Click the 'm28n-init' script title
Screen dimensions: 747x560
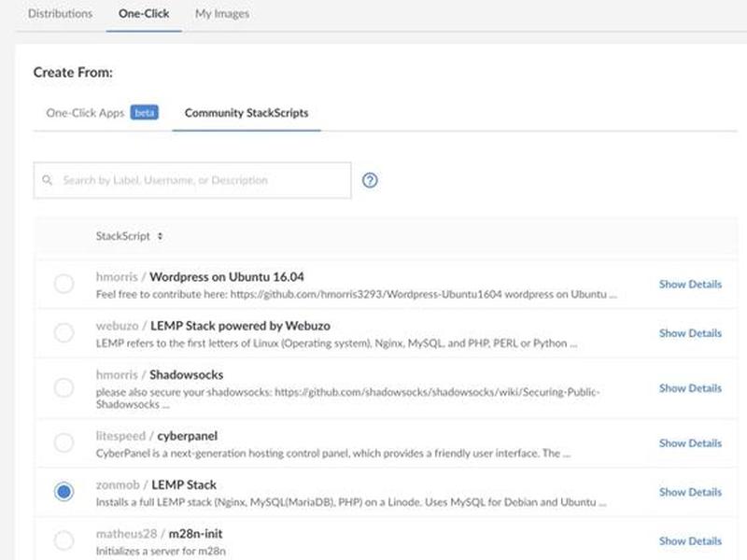(x=195, y=534)
